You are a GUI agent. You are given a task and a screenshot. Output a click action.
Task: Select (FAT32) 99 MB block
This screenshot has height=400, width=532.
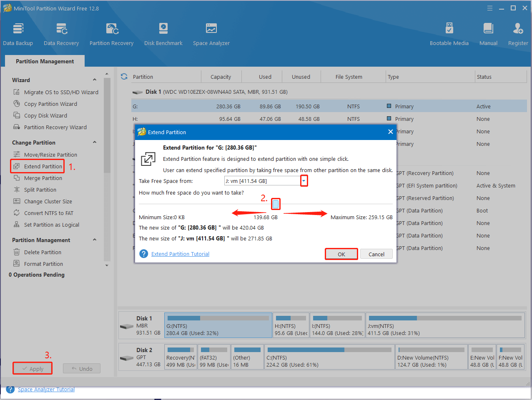(x=214, y=357)
